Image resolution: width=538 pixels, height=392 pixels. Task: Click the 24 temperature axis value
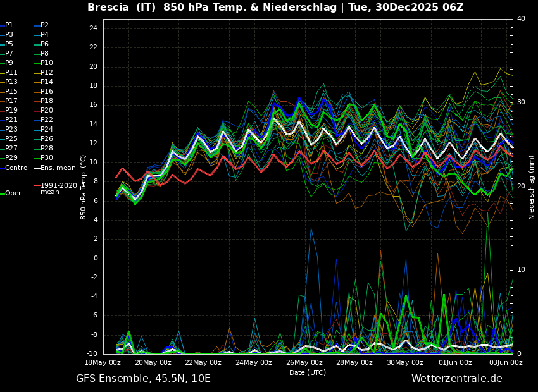(x=93, y=28)
